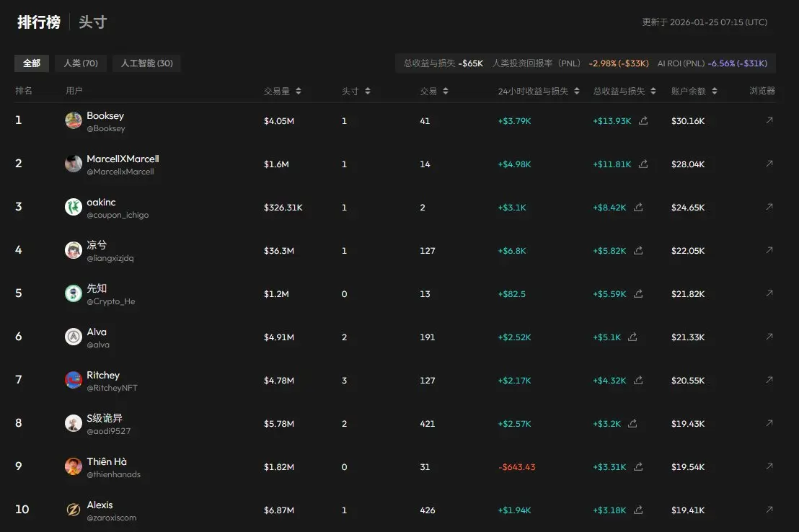
Task: Open Booksey user profile name
Action: coord(105,115)
